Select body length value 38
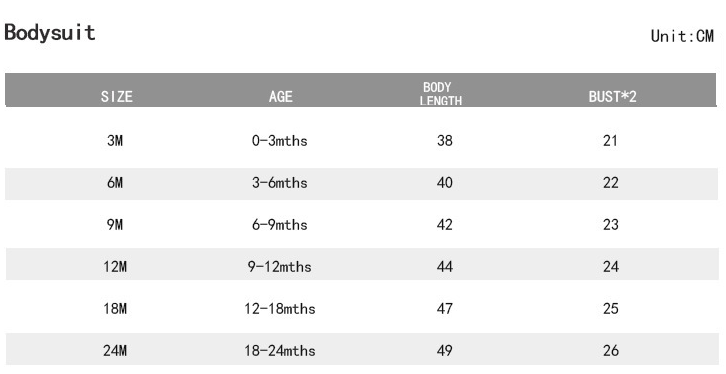The image size is (726, 374). (444, 140)
